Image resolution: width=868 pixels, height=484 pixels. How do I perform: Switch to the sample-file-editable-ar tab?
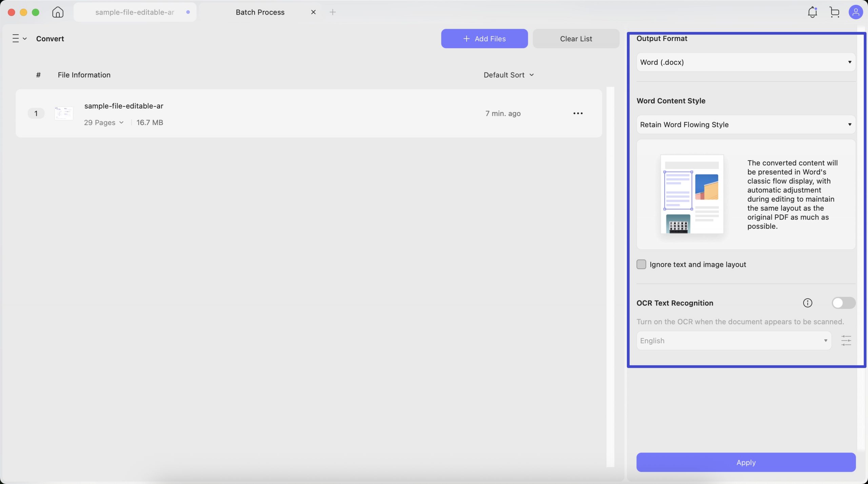pyautogui.click(x=135, y=12)
